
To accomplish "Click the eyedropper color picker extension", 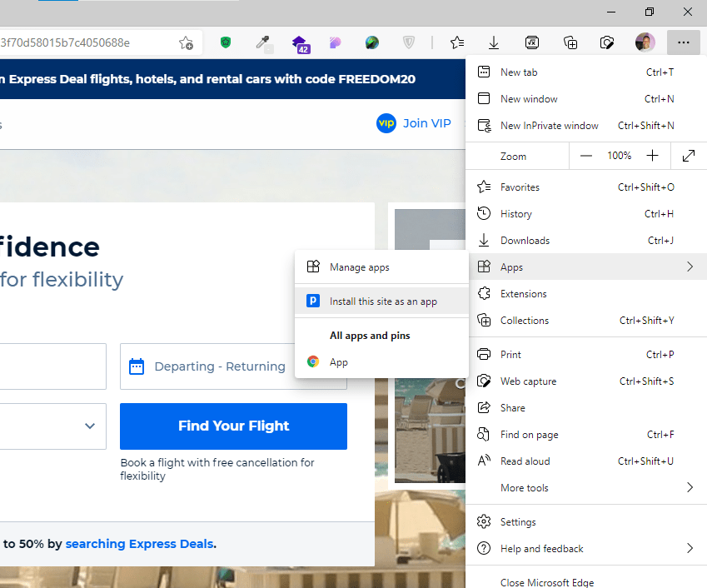I will (263, 43).
